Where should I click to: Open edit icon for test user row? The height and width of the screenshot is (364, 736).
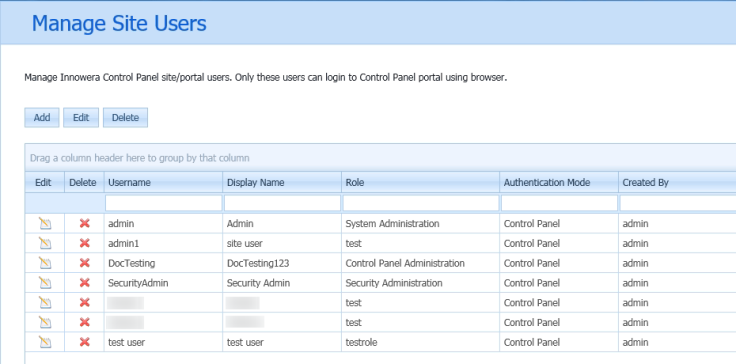(x=45, y=342)
